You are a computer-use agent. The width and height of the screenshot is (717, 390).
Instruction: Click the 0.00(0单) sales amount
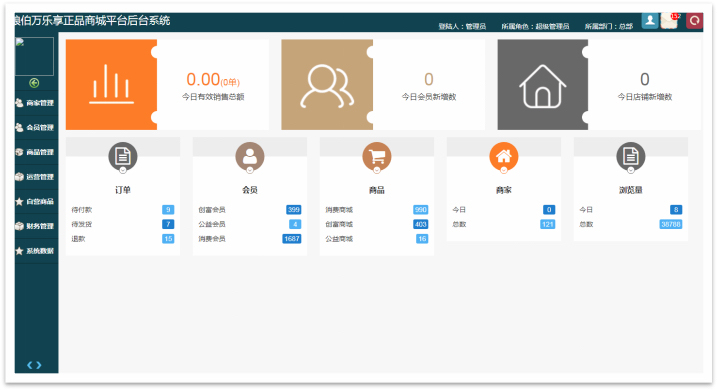(213, 80)
